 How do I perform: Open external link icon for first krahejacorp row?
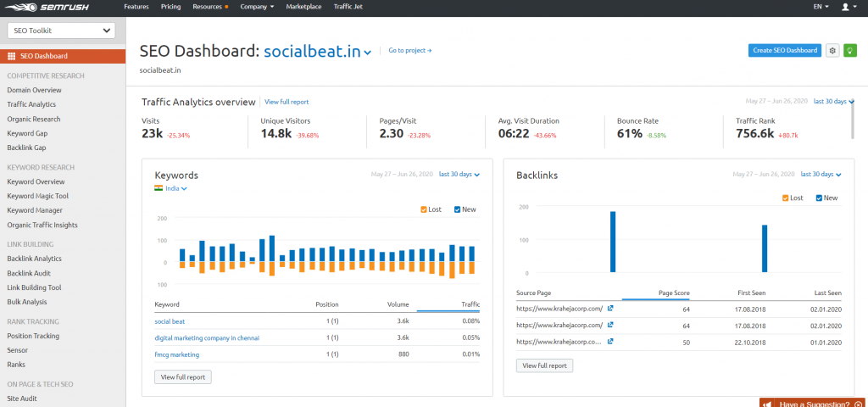(610, 308)
